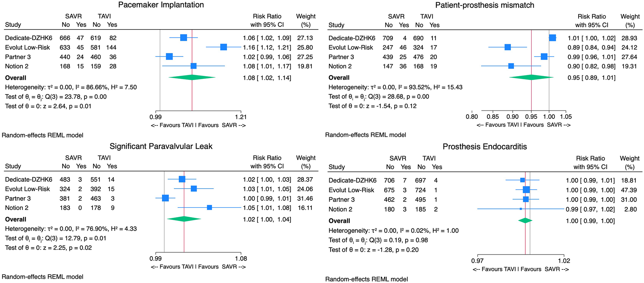Click the Significant Paravalvular Leak title
Viewport: 644px width, 283px height.
click(161, 146)
